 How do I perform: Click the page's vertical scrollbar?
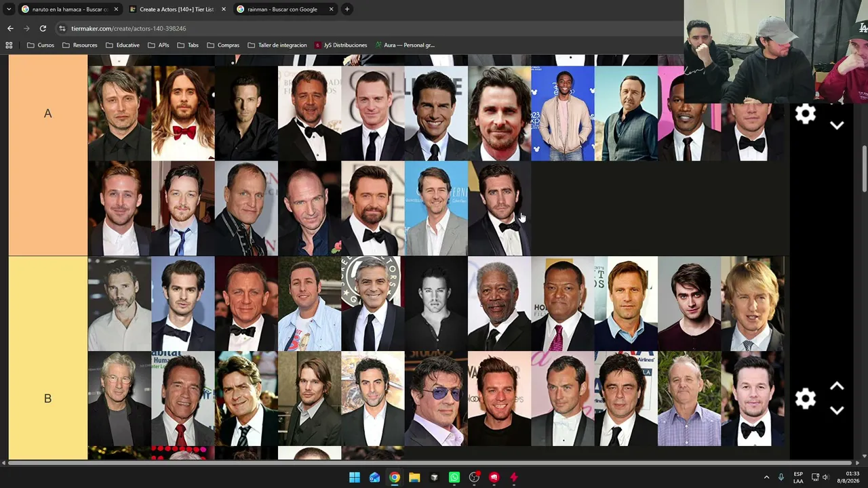864,168
